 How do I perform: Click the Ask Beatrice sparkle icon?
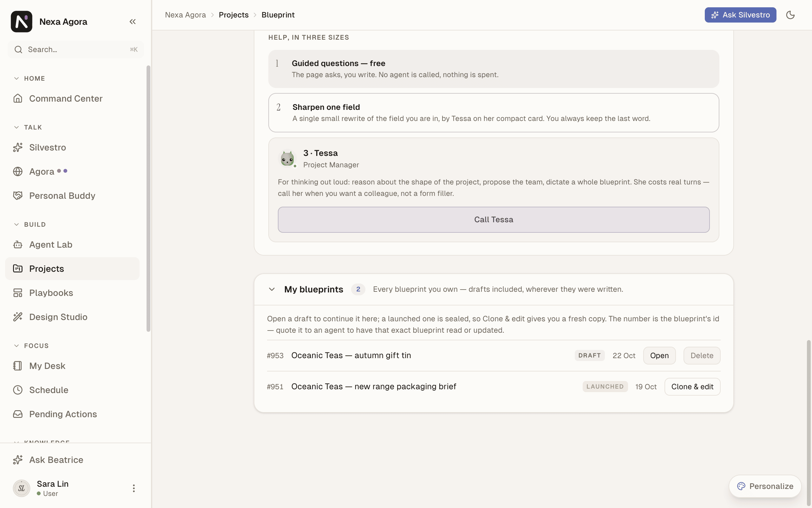coord(18,460)
